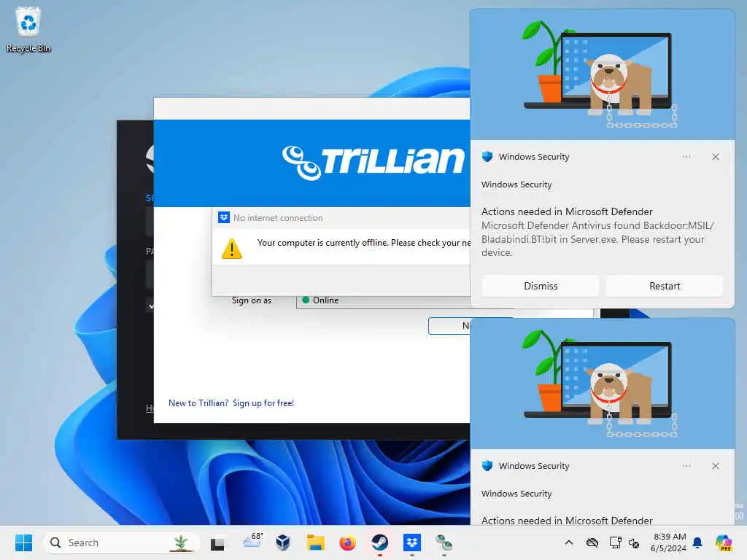Switch to Dropbox in the taskbar
This screenshot has width=747, height=560.
(411, 542)
